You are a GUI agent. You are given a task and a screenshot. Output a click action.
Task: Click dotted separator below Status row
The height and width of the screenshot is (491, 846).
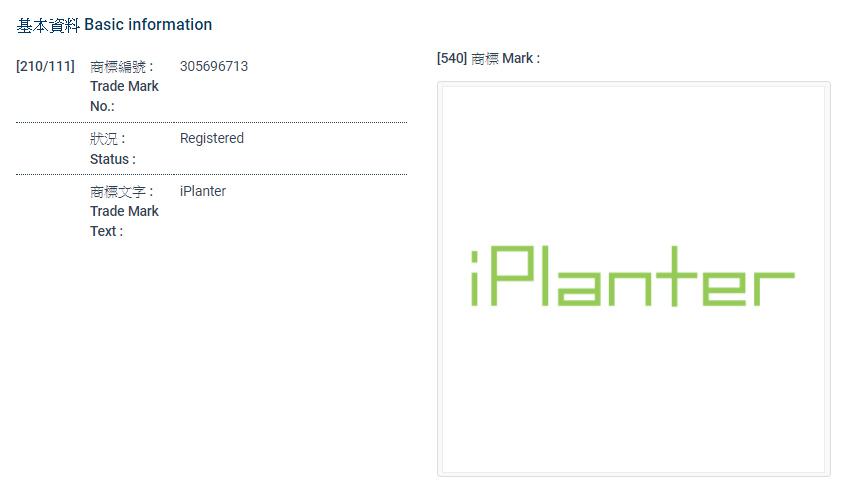coord(211,174)
